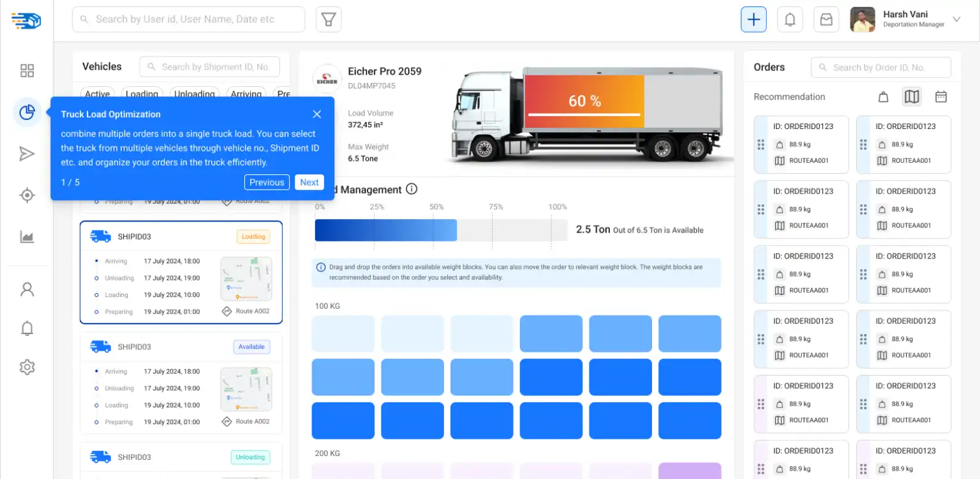Image resolution: width=980 pixels, height=479 pixels.
Task: Select the Loading filter chip under Vehicles heading
Action: 142,94
